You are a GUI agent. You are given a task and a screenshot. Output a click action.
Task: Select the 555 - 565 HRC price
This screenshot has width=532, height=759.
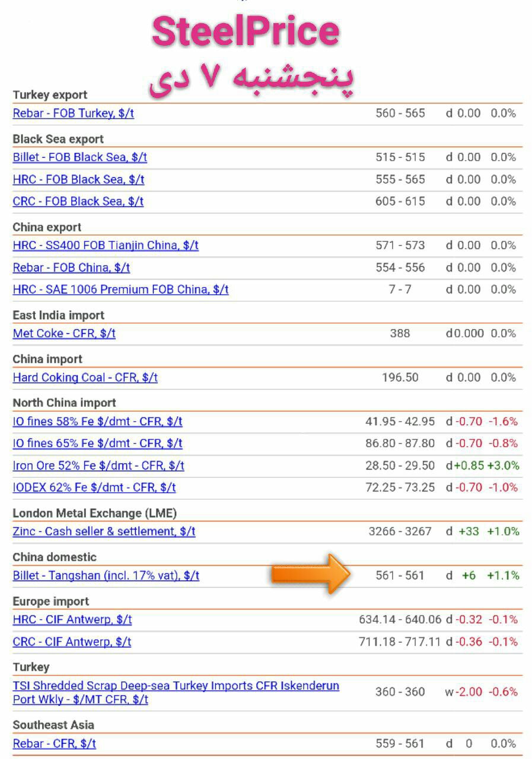pos(400,179)
